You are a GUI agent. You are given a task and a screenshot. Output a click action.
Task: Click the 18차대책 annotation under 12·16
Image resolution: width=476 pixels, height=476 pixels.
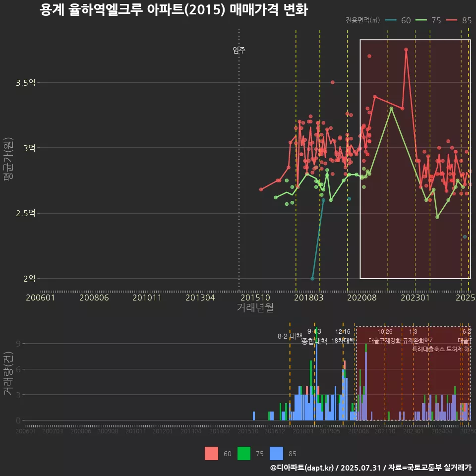(x=343, y=341)
